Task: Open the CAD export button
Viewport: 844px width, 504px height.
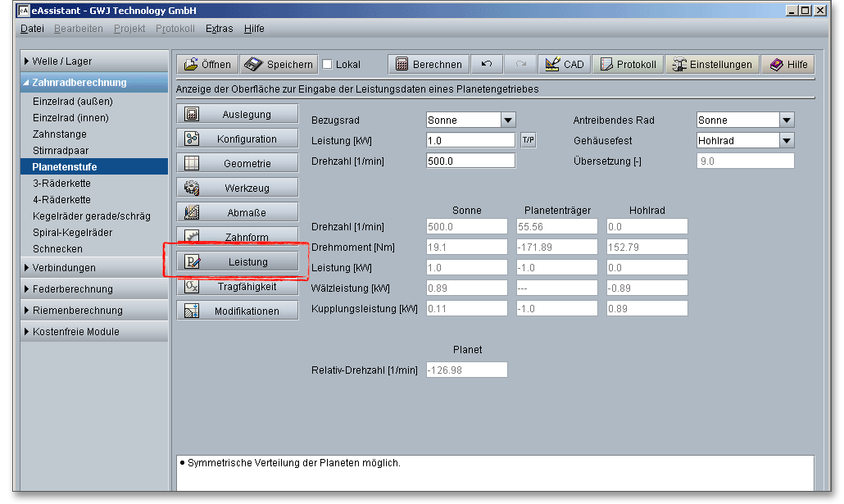Action: click(x=564, y=65)
